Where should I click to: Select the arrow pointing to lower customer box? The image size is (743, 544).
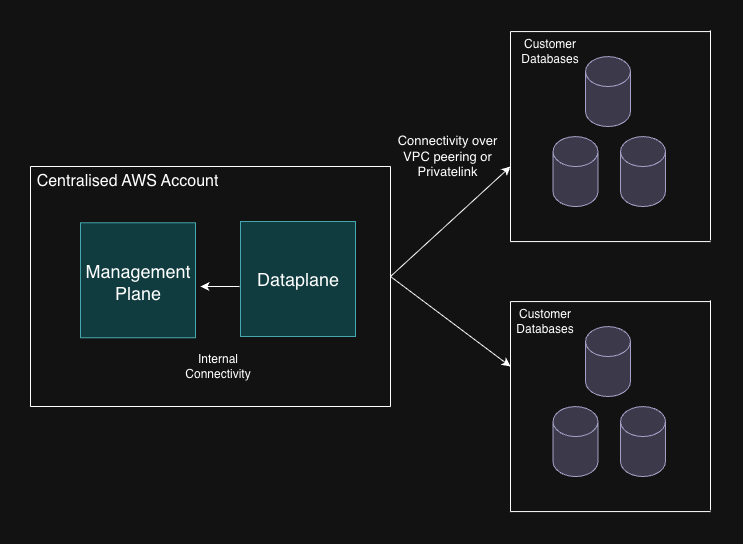450,321
